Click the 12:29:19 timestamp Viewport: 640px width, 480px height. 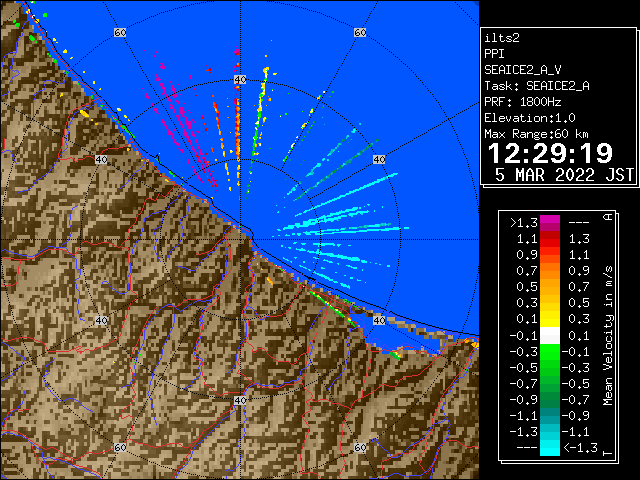tap(550, 153)
